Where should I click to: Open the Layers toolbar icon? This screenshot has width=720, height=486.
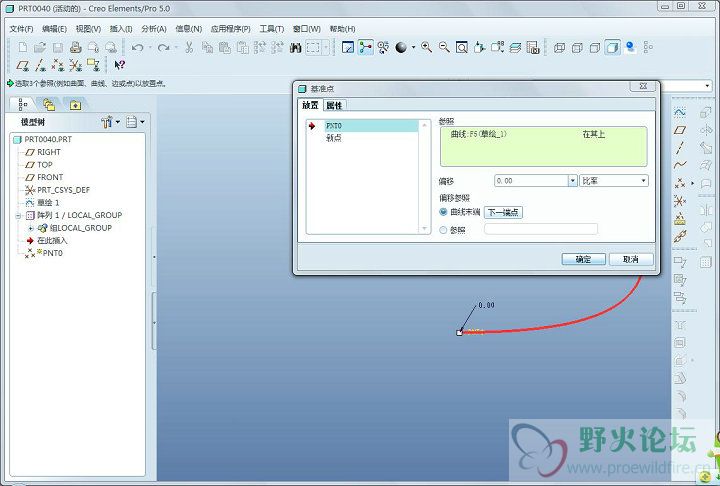[515, 47]
